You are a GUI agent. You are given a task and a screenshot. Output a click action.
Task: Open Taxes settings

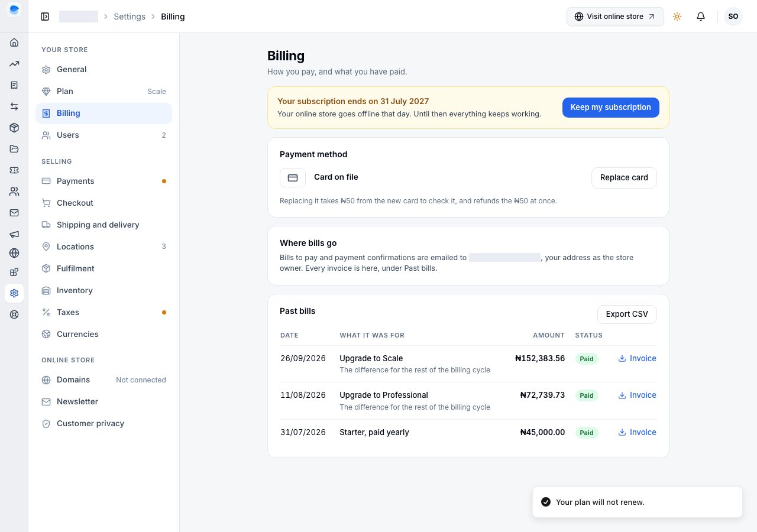(x=103, y=312)
